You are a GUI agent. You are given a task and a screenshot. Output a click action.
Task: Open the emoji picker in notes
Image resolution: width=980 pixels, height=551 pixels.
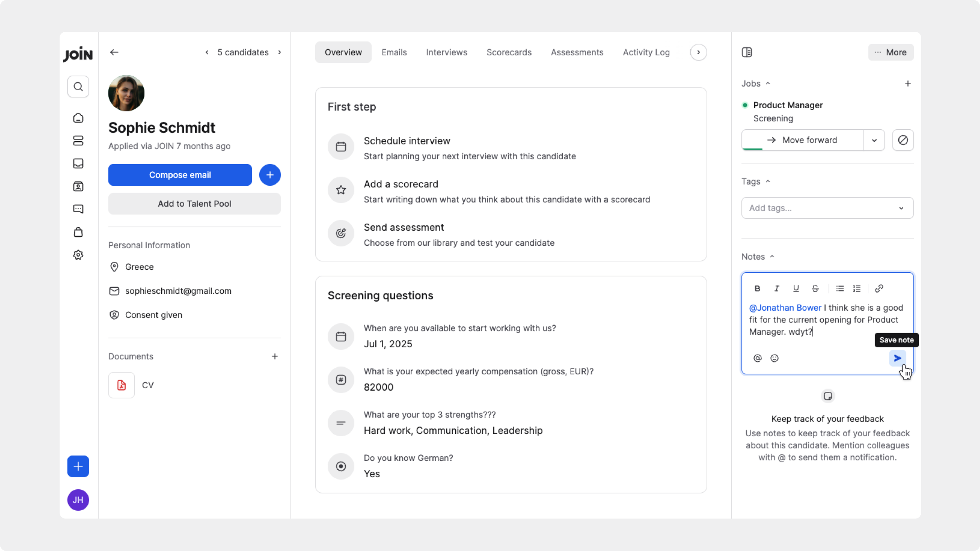[774, 358]
